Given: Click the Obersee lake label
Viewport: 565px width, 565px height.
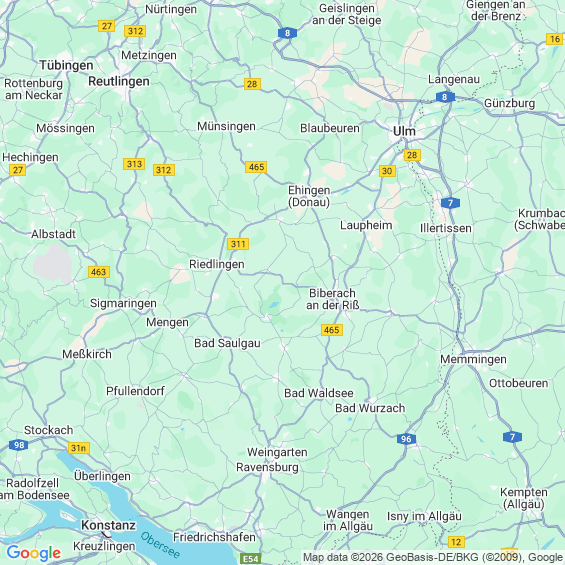Looking at the screenshot, I should click(160, 544).
